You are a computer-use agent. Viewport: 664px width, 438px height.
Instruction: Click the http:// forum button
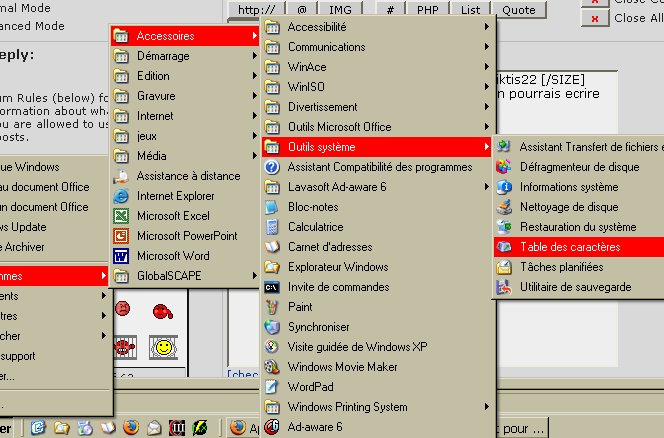point(256,9)
